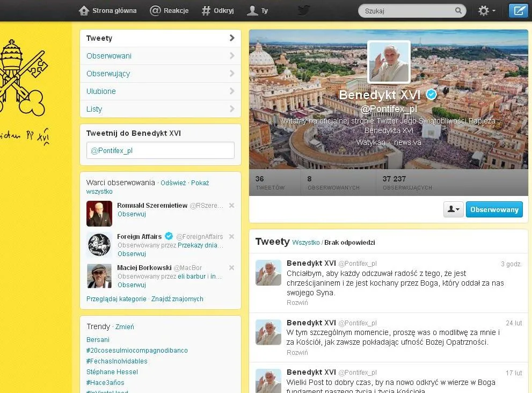
Task: Click the compose new tweet icon
Action: coord(518,11)
